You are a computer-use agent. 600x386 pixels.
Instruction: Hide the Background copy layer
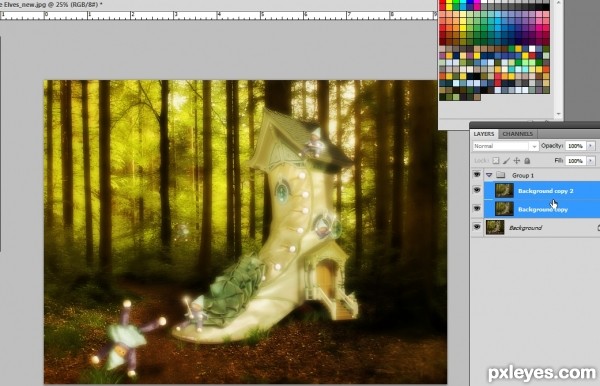tap(477, 208)
